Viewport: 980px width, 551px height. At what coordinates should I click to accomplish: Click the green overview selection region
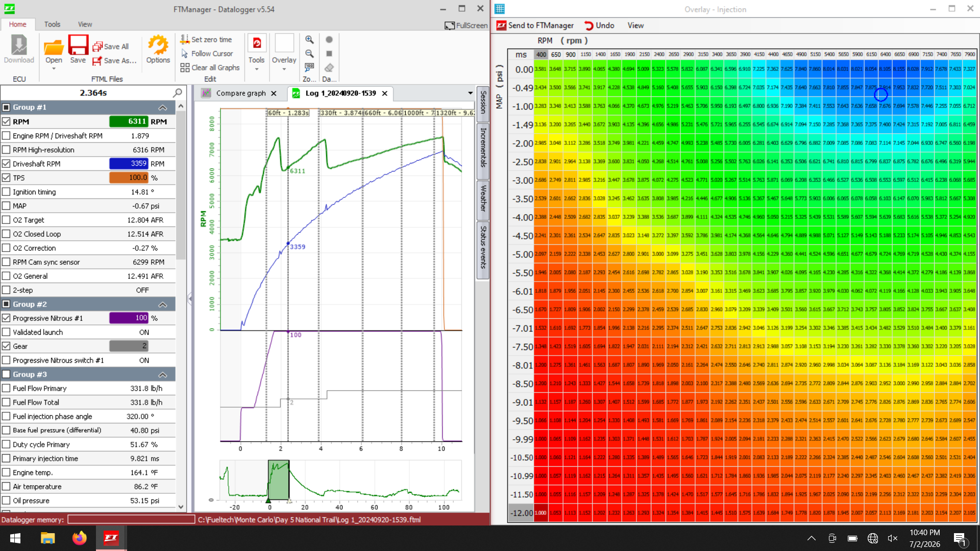click(x=279, y=480)
